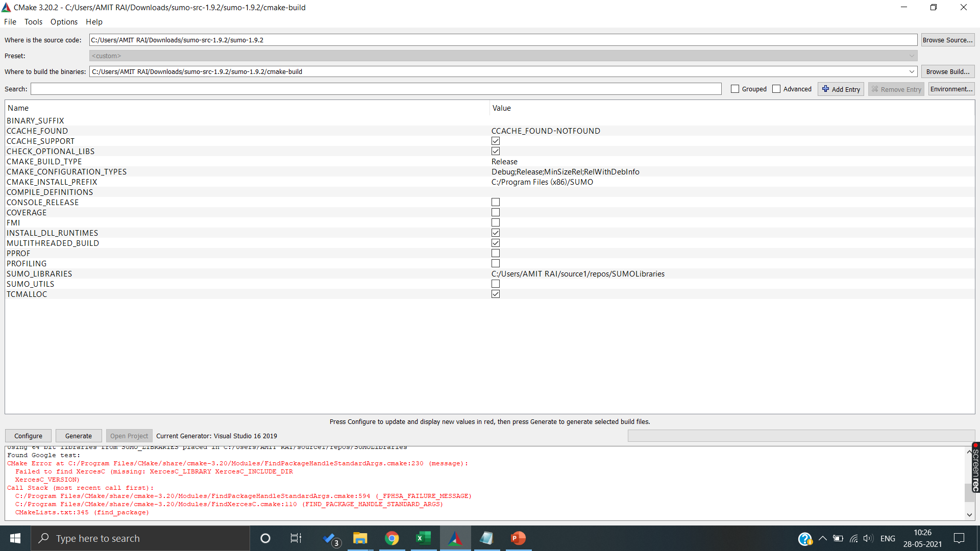Viewport: 980px width, 551px height.
Task: Open the taskbar clock and date
Action: tap(922, 538)
